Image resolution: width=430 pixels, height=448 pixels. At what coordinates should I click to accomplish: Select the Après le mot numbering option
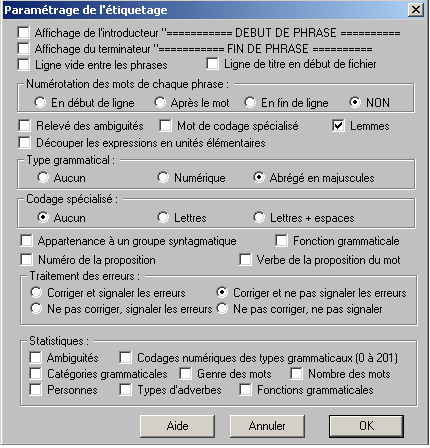click(160, 102)
